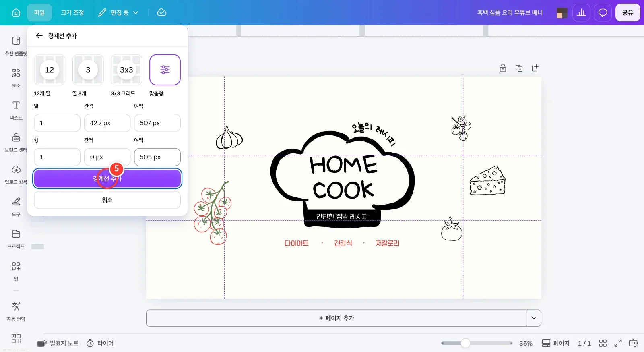Open grid view icon in status bar

point(603,343)
